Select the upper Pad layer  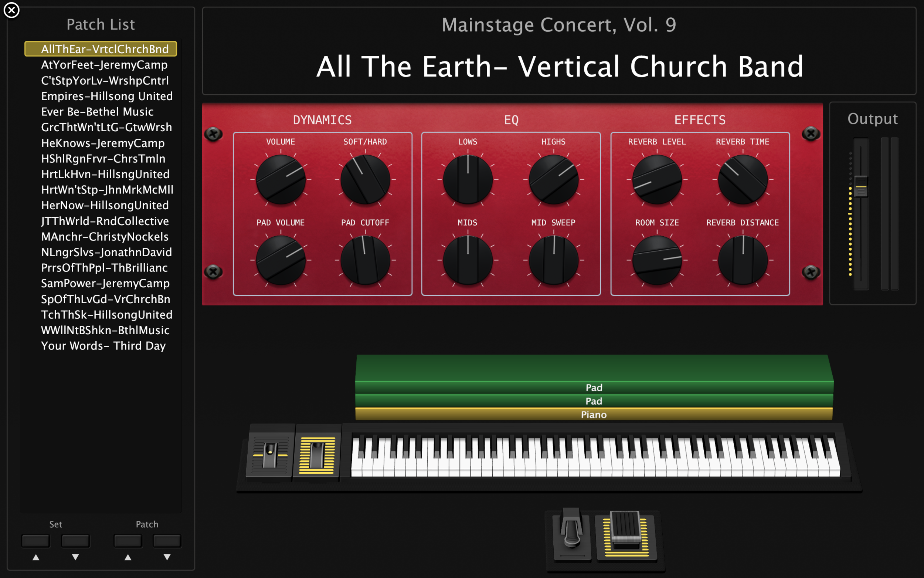[x=594, y=387]
